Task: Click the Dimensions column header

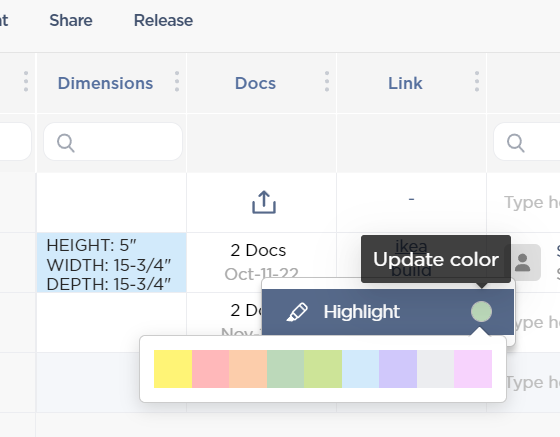Action: click(105, 83)
